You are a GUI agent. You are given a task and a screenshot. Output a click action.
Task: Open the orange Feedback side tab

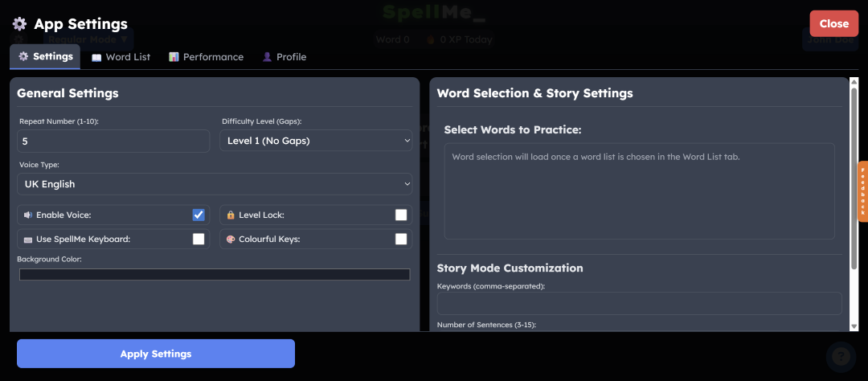point(862,191)
